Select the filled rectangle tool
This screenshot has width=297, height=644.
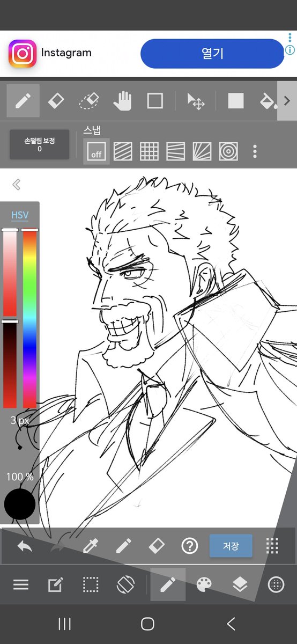[236, 100]
